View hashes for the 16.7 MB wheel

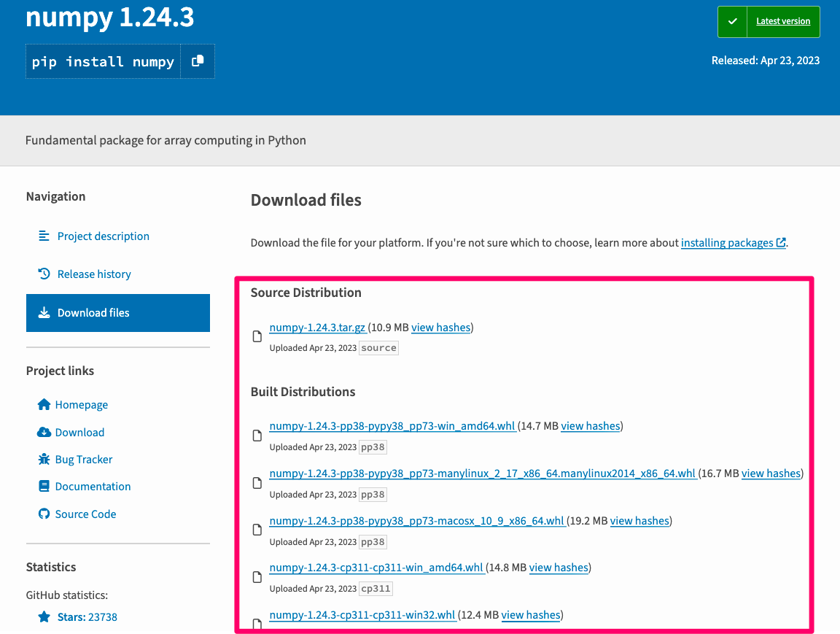coord(771,473)
